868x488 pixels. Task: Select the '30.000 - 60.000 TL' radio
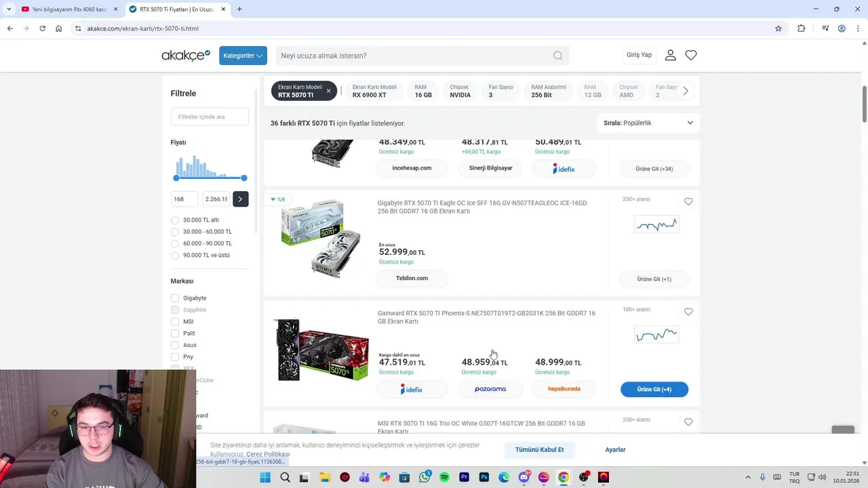coord(175,232)
